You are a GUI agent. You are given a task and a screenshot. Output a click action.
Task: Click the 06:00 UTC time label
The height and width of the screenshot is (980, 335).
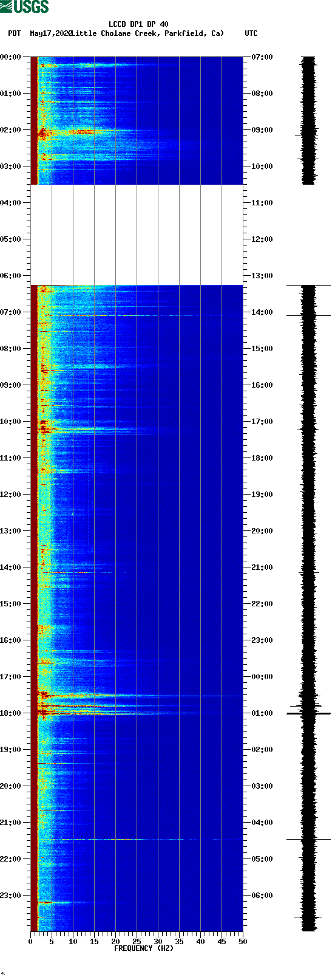[x=262, y=896]
